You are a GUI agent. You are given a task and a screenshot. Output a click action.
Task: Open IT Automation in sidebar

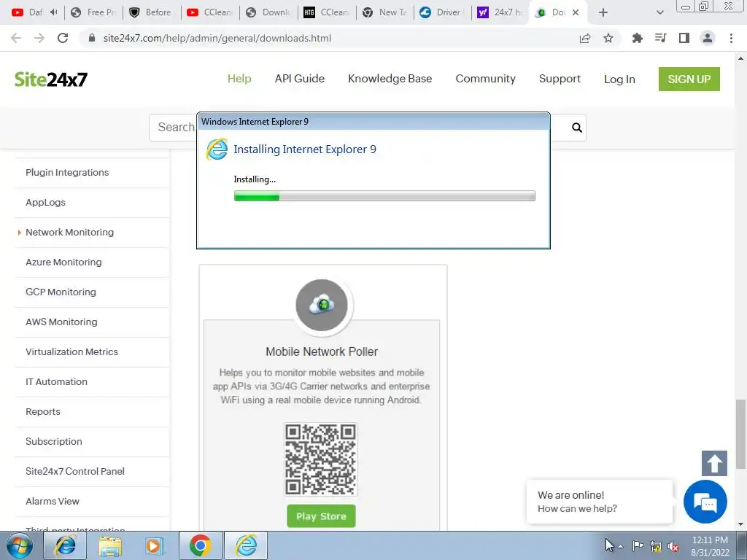56,382
